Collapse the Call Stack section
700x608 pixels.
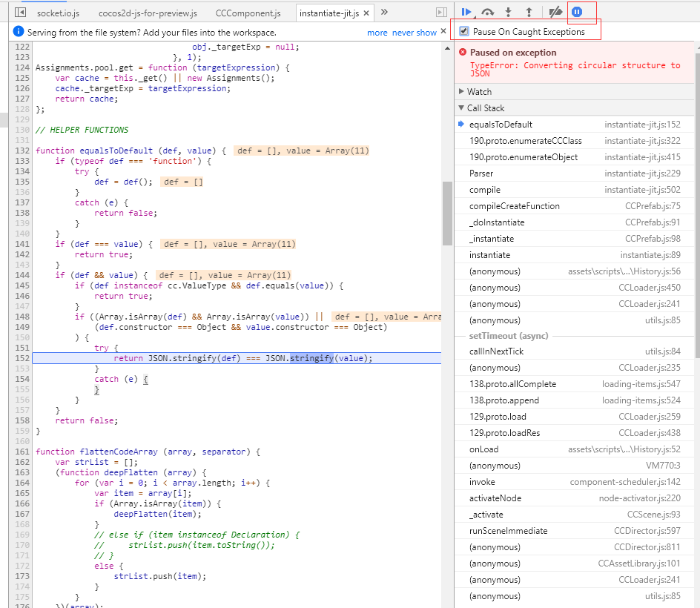click(x=485, y=108)
